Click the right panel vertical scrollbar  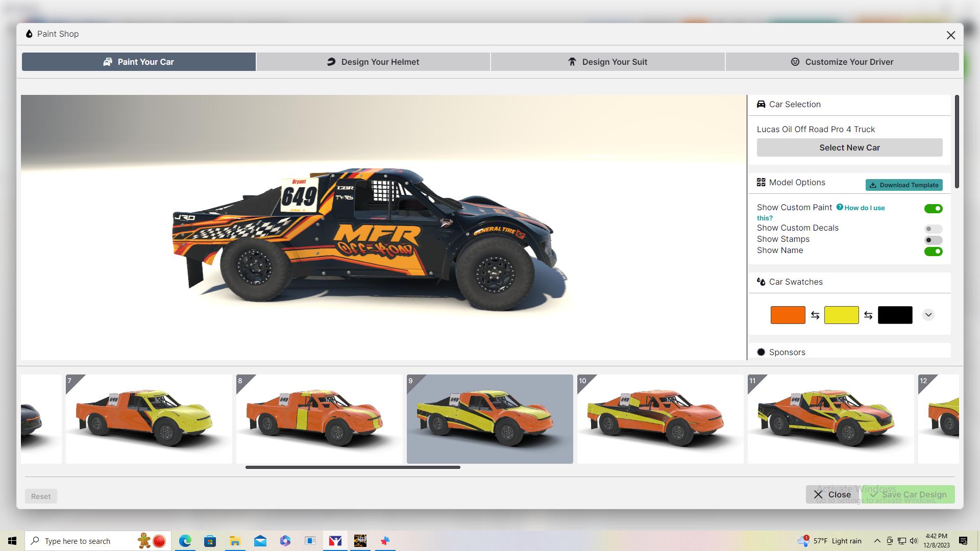[957, 141]
